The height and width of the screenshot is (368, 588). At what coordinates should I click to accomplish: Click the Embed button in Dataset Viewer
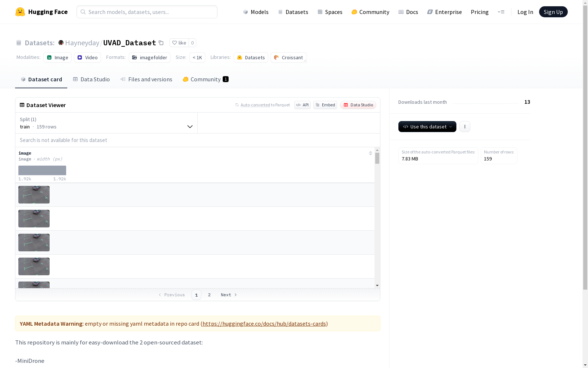tap(325, 105)
